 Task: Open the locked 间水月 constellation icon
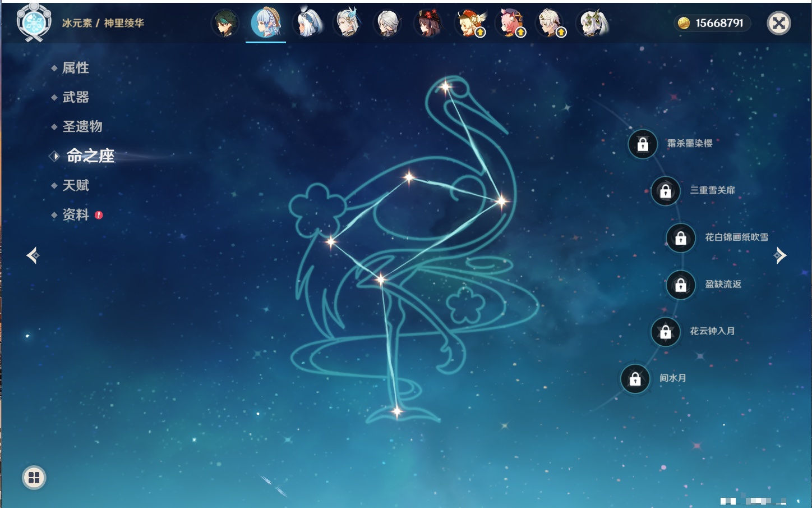[635, 379]
